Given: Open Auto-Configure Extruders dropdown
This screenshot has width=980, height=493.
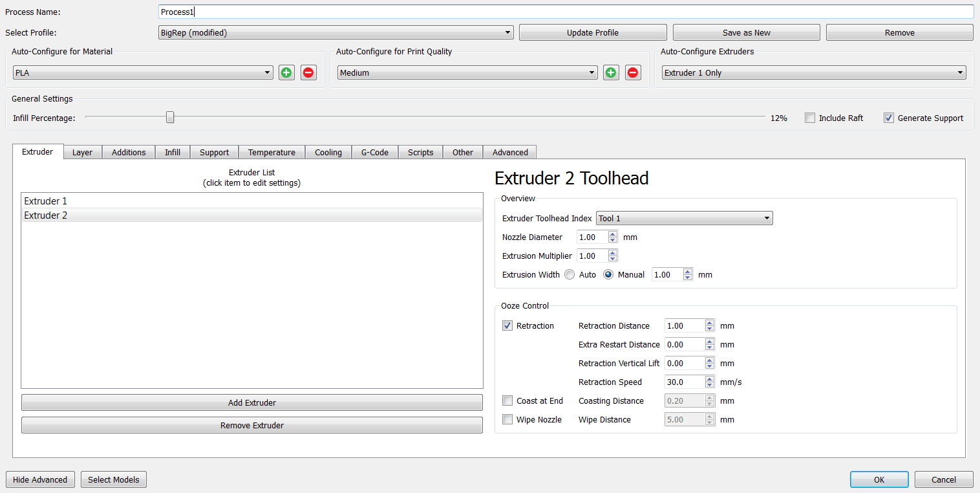Looking at the screenshot, I should click(814, 72).
